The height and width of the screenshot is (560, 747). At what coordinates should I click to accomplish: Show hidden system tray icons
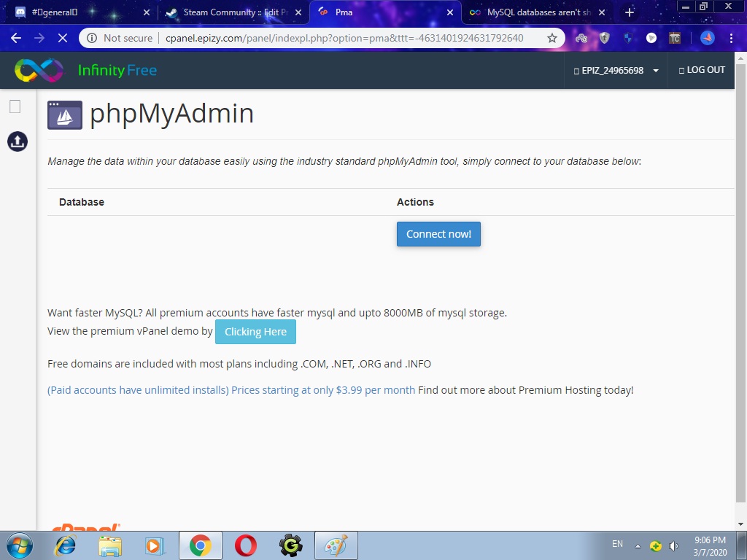[x=638, y=545]
